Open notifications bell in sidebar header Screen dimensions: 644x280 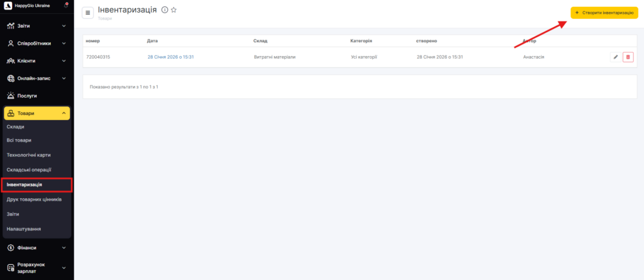(x=66, y=6)
